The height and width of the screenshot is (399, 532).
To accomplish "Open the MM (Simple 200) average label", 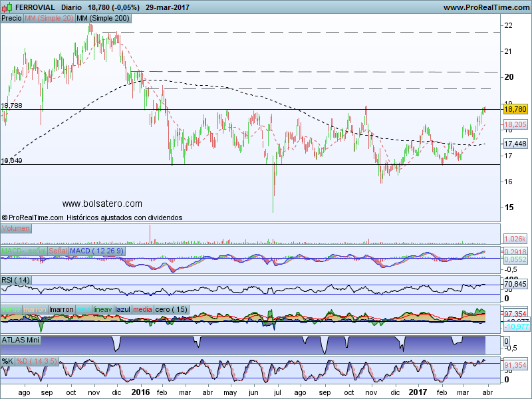I will point(103,19).
